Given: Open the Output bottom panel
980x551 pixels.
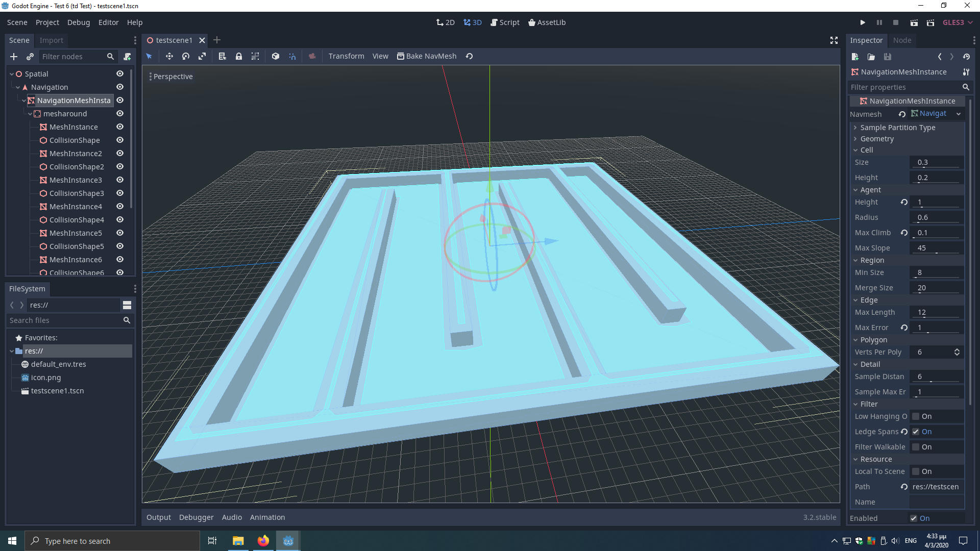Looking at the screenshot, I should [x=159, y=517].
